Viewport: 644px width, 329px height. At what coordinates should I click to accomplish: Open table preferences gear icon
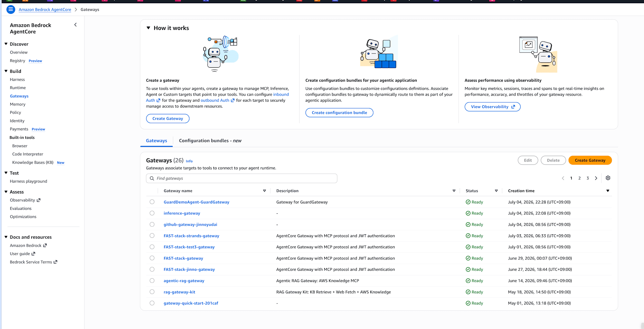[608, 178]
